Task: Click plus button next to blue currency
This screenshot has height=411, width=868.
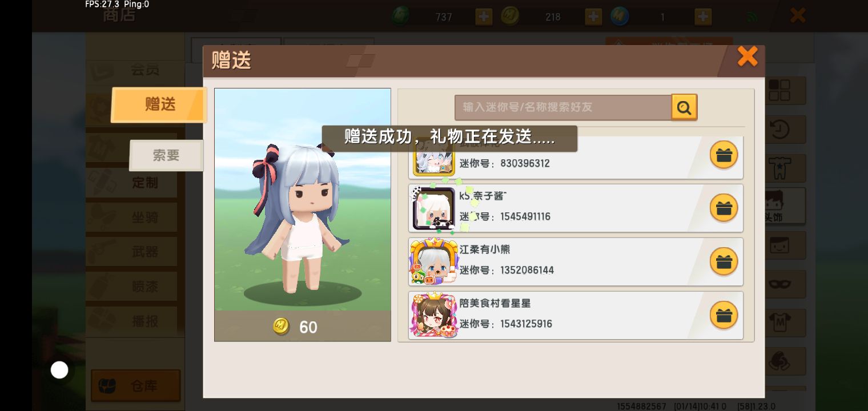Action: point(703,17)
